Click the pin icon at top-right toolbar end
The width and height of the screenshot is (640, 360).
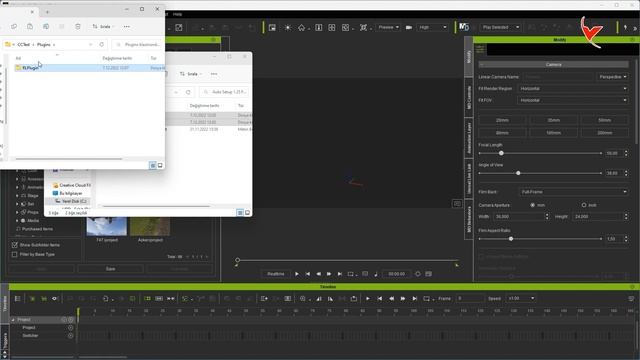click(x=625, y=27)
